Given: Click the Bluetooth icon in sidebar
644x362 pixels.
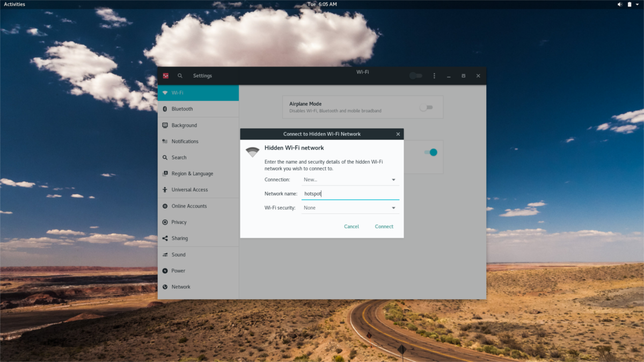Looking at the screenshot, I should click(165, 109).
